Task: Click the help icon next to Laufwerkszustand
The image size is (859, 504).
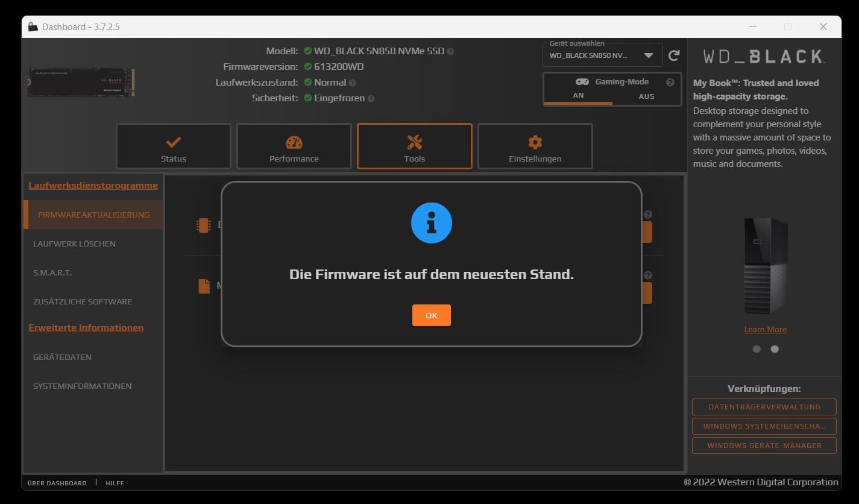Action: click(x=352, y=83)
